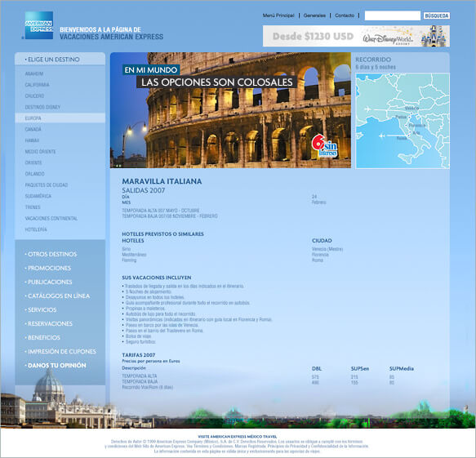Click the Salidas 2007 heading
The image size is (476, 458).
coord(143,190)
